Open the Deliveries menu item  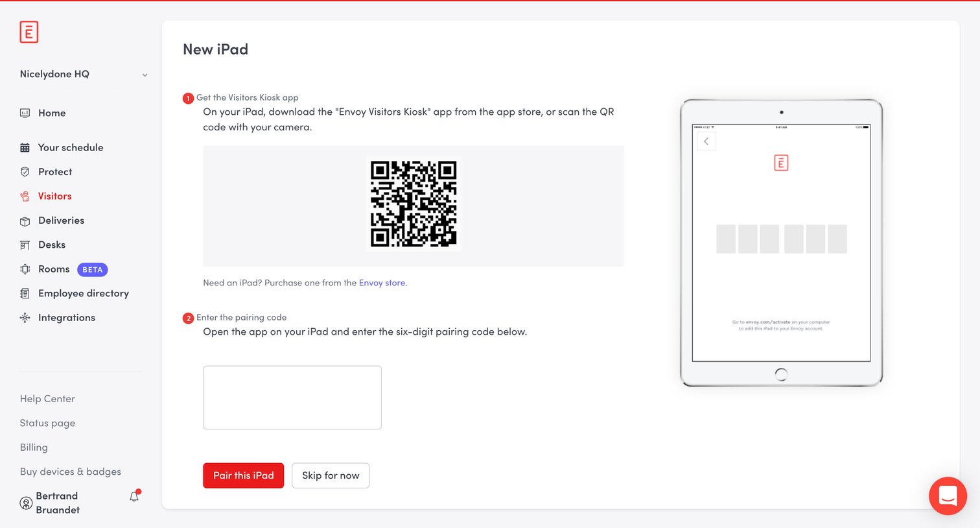pos(61,221)
